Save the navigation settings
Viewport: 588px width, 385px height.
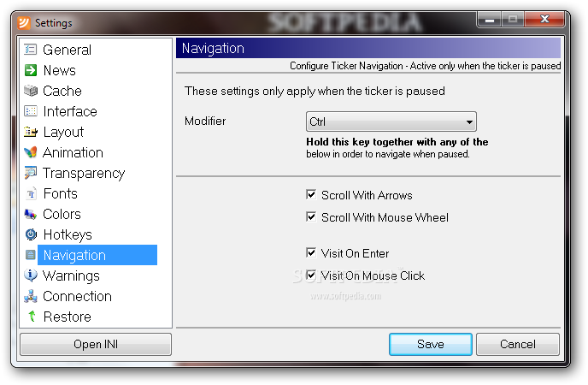coord(431,344)
